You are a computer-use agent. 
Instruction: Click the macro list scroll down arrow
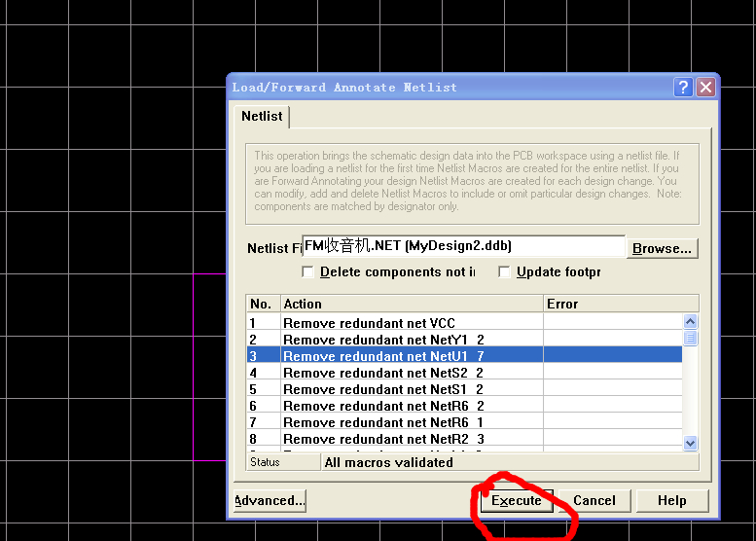pyautogui.click(x=690, y=443)
